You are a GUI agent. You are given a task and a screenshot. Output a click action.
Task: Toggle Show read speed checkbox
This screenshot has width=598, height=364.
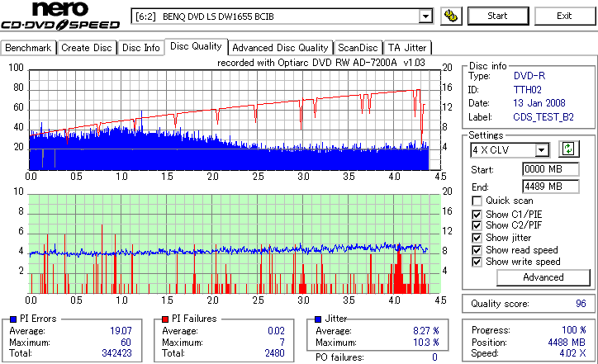point(477,250)
